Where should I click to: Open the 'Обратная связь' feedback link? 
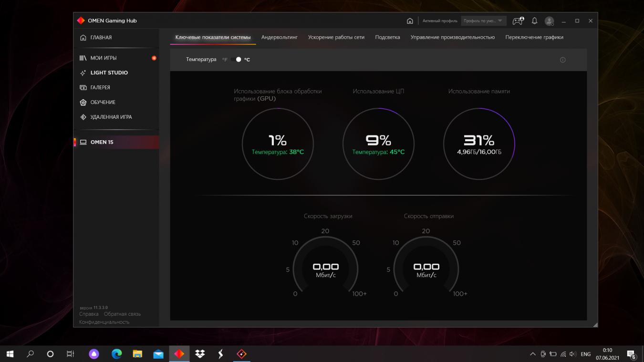pyautogui.click(x=122, y=314)
